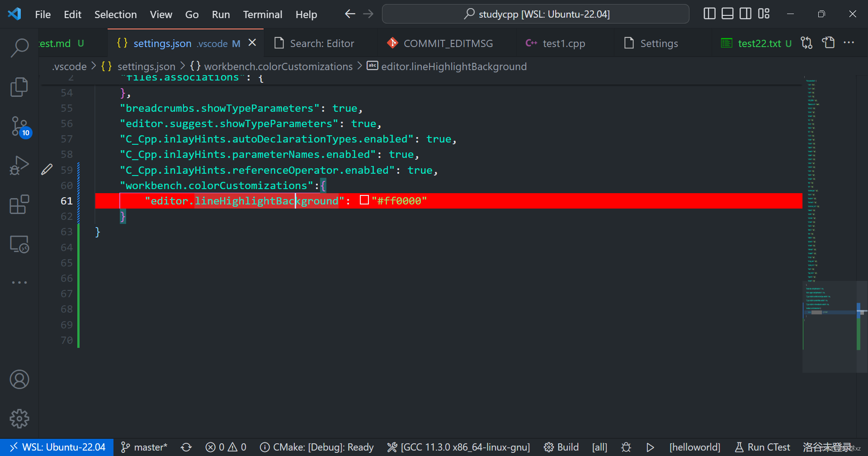The width and height of the screenshot is (868, 456).
Task: Click the master* branch in status bar
Action: click(144, 447)
